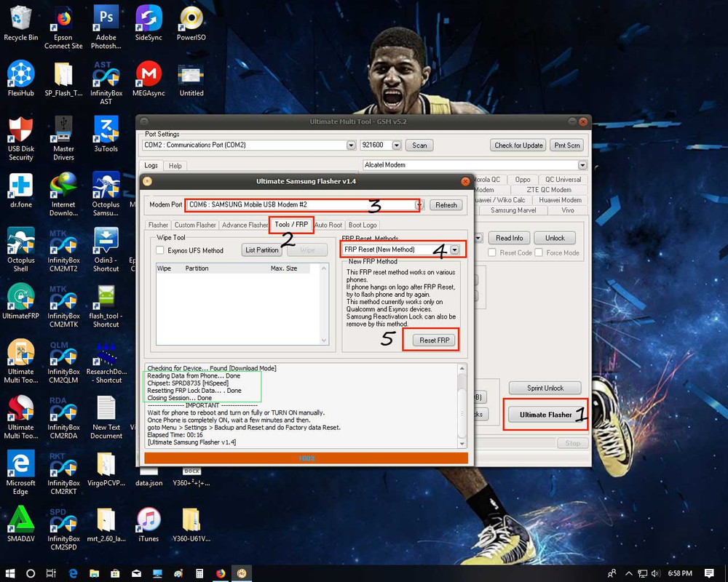Open File Explorer on the taskbar
728x582 pixels.
coord(94,573)
